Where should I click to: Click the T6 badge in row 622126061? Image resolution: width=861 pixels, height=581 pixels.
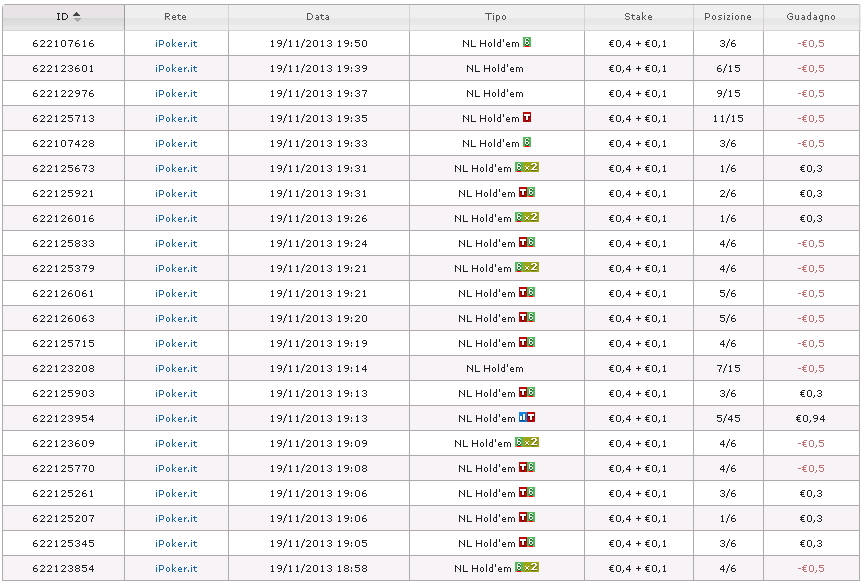pyautogui.click(x=527, y=292)
